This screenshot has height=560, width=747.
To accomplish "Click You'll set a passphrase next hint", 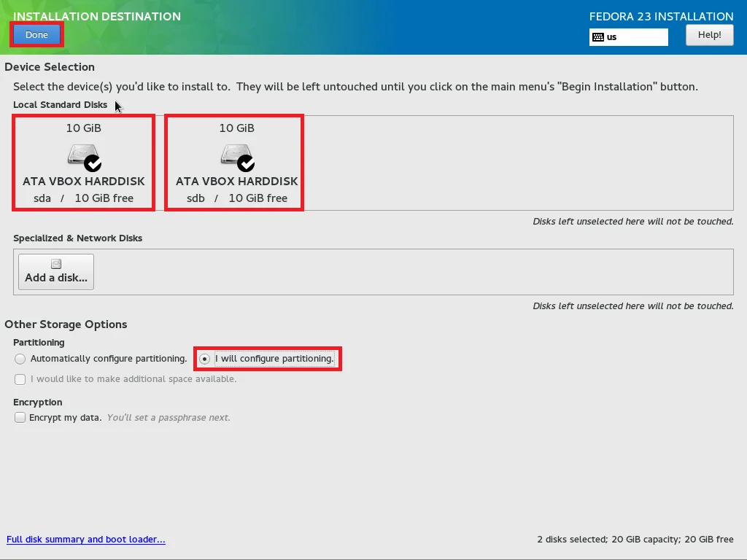I will [169, 418].
